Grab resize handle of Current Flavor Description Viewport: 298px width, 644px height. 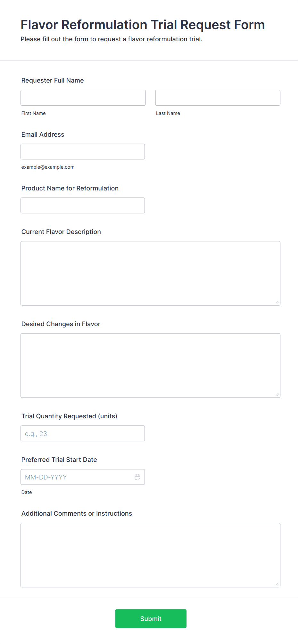(277, 302)
